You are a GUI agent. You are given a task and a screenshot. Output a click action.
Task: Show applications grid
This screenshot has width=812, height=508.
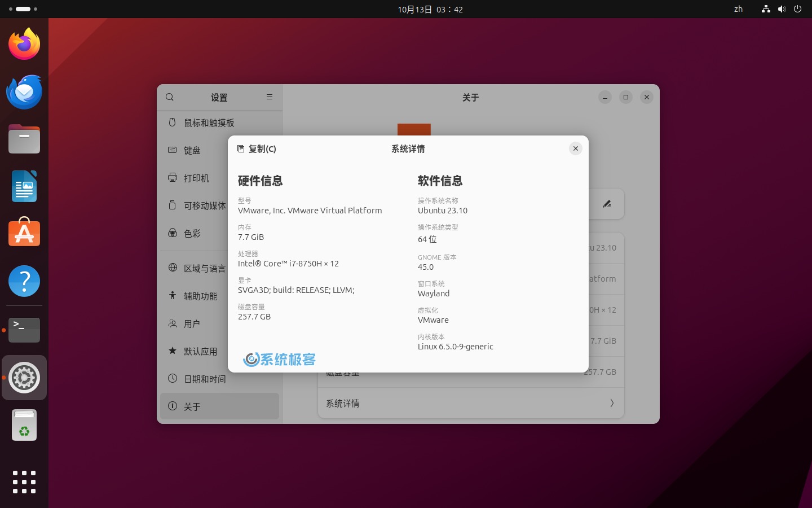coord(24,482)
